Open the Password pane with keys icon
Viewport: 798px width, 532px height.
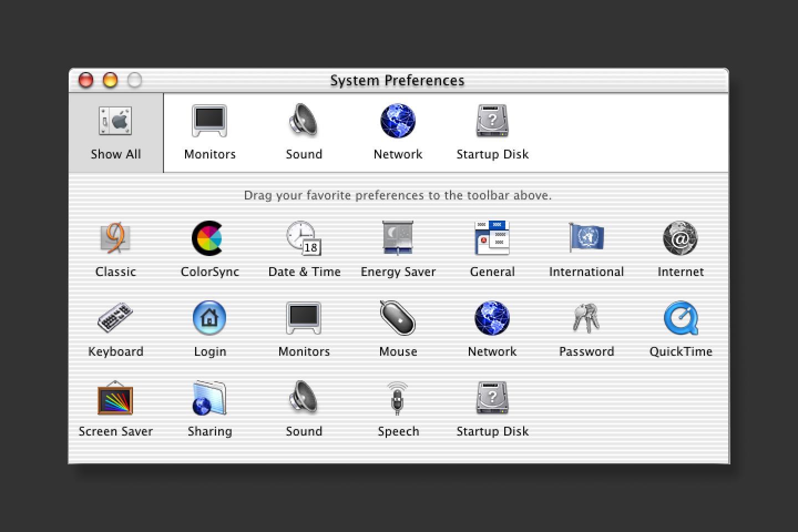(586, 319)
